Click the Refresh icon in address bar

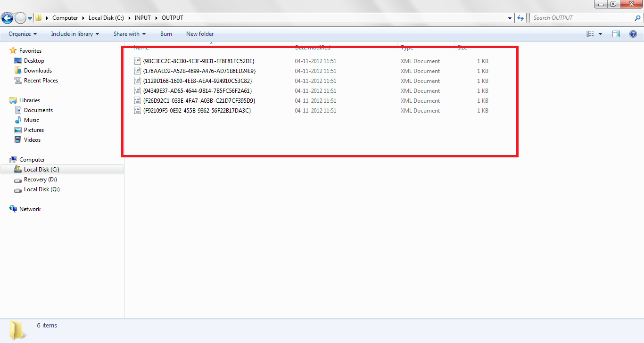[x=520, y=17]
